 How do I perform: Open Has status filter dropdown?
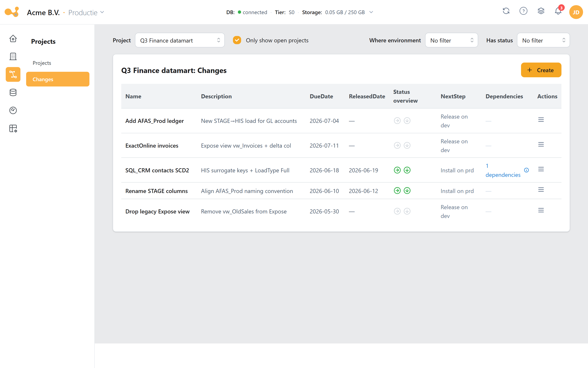click(543, 40)
